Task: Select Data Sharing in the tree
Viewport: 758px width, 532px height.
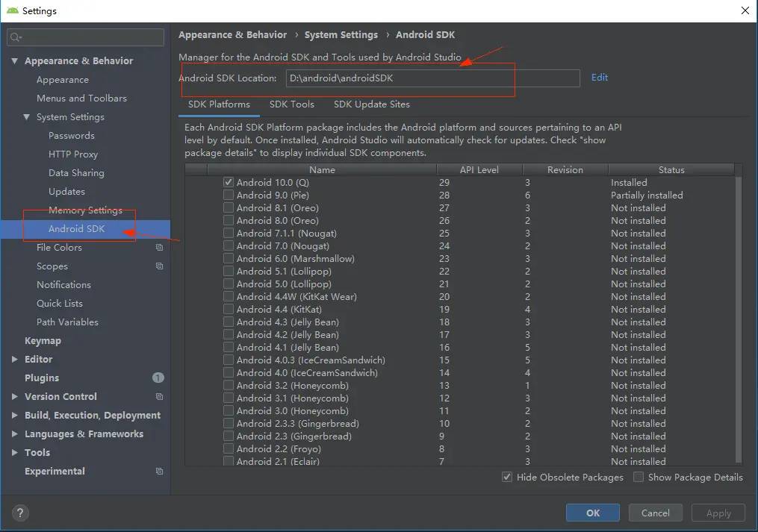Action: click(x=76, y=173)
